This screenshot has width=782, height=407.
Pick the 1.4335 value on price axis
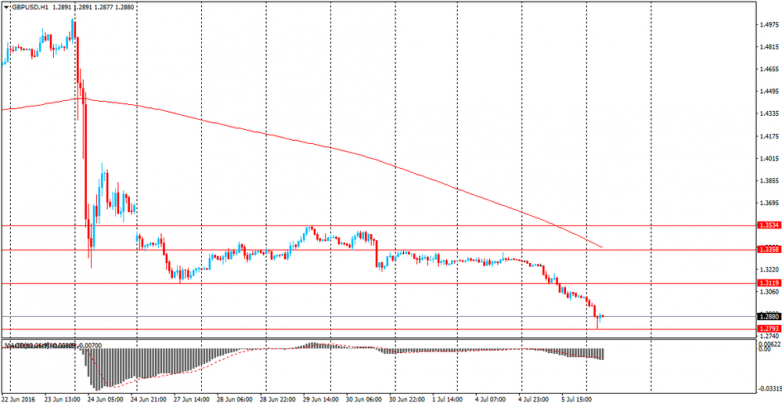pyautogui.click(x=769, y=114)
